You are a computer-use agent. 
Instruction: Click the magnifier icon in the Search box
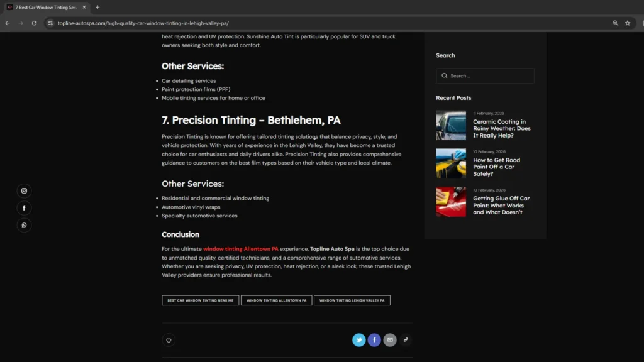pos(444,75)
